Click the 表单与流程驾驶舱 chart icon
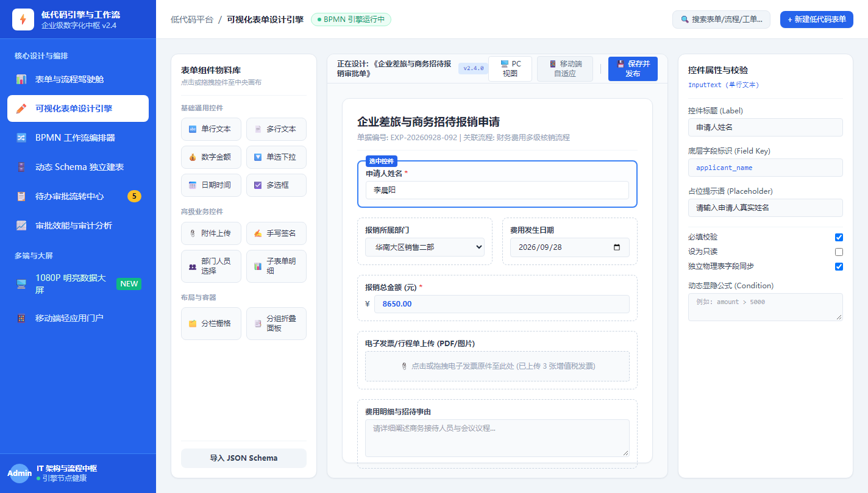The width and height of the screenshot is (868, 493). [21, 79]
